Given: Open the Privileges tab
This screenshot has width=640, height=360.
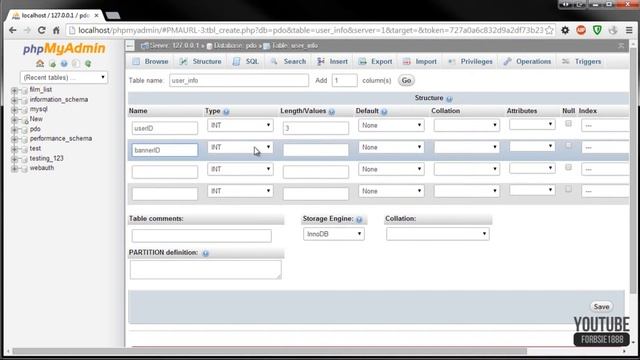Looking at the screenshot, I should (x=470, y=62).
